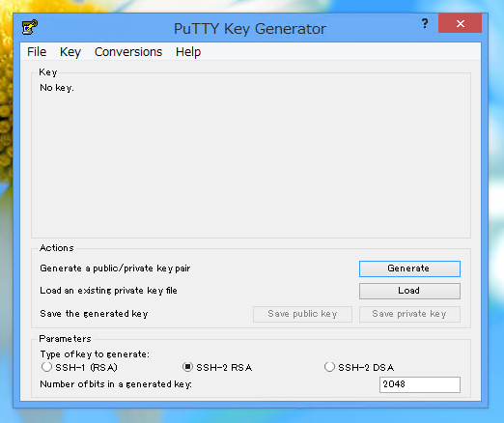The height and width of the screenshot is (423, 504).
Task: Click the Save private key button
Action: [x=409, y=314]
